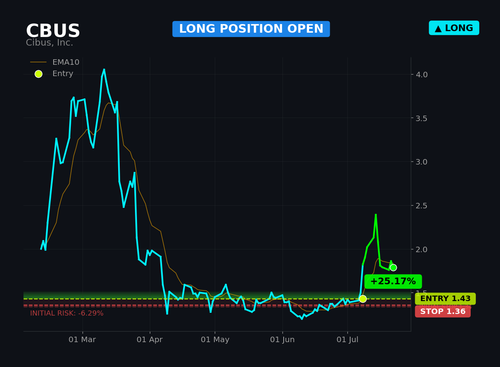Viewport: 500px width, 367px height.
Task: Click the Entry legend label
Action: pos(62,74)
